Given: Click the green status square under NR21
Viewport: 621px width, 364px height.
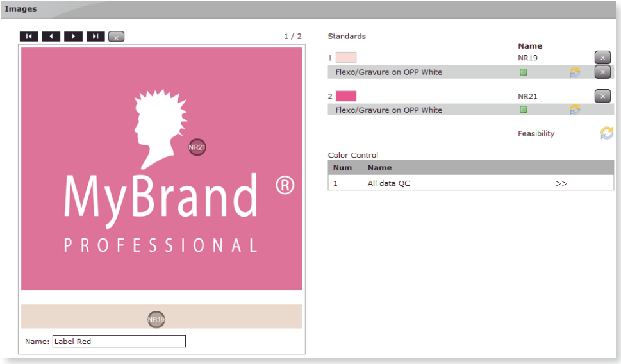Looking at the screenshot, I should click(x=523, y=110).
